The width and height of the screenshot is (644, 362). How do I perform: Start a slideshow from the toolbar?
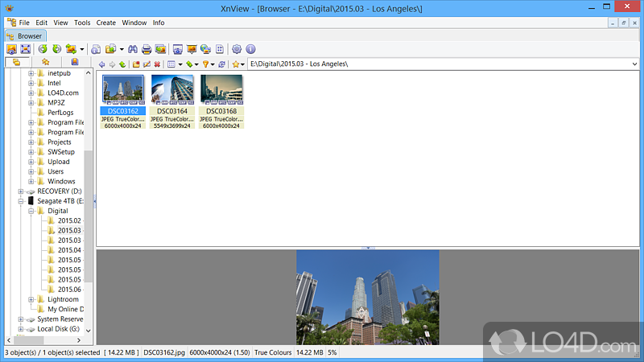(x=192, y=49)
